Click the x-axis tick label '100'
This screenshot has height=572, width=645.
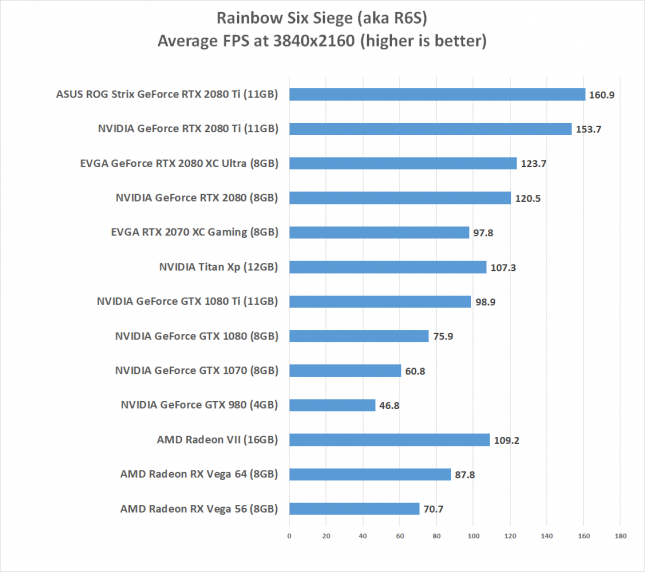[473, 536]
